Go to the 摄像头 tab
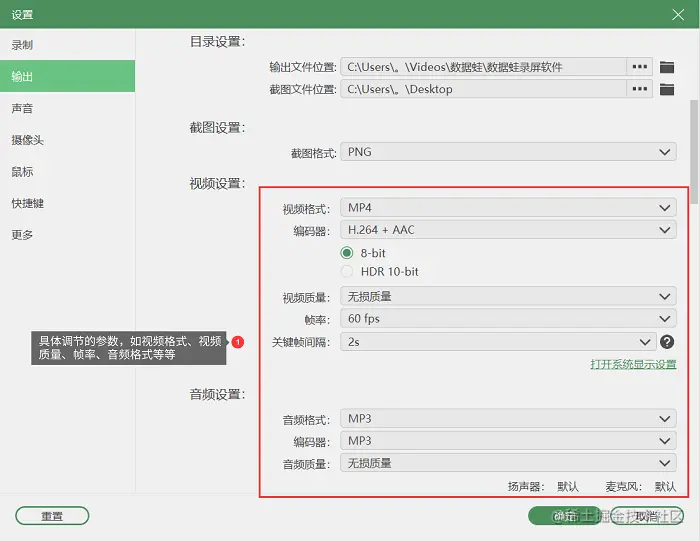700x541 pixels. pyautogui.click(x=67, y=140)
